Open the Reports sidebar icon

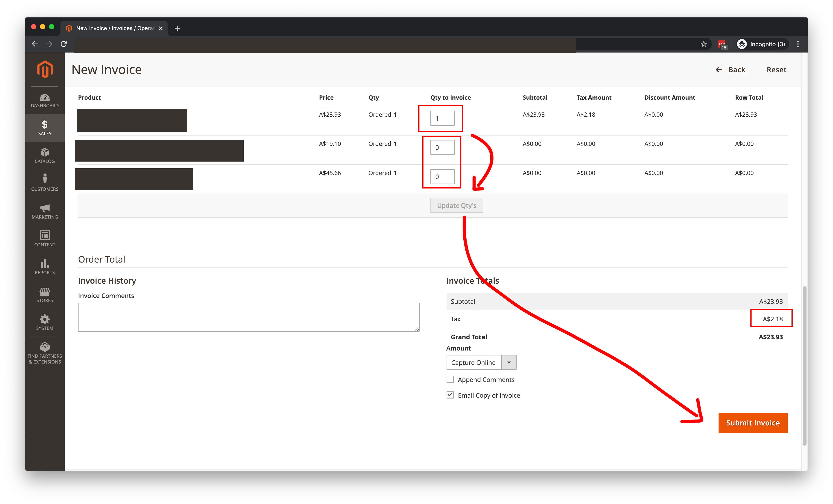pyautogui.click(x=44, y=267)
